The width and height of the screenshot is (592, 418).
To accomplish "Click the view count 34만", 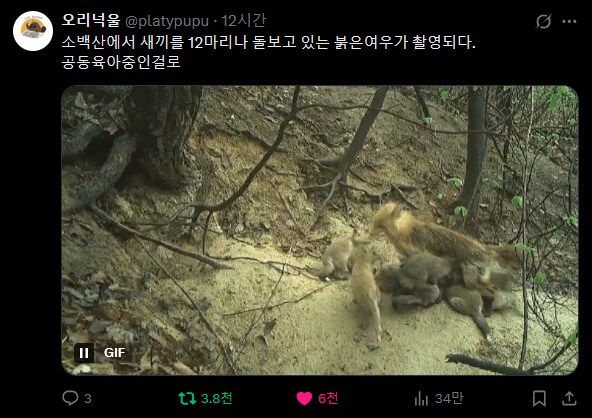I will (x=449, y=398).
